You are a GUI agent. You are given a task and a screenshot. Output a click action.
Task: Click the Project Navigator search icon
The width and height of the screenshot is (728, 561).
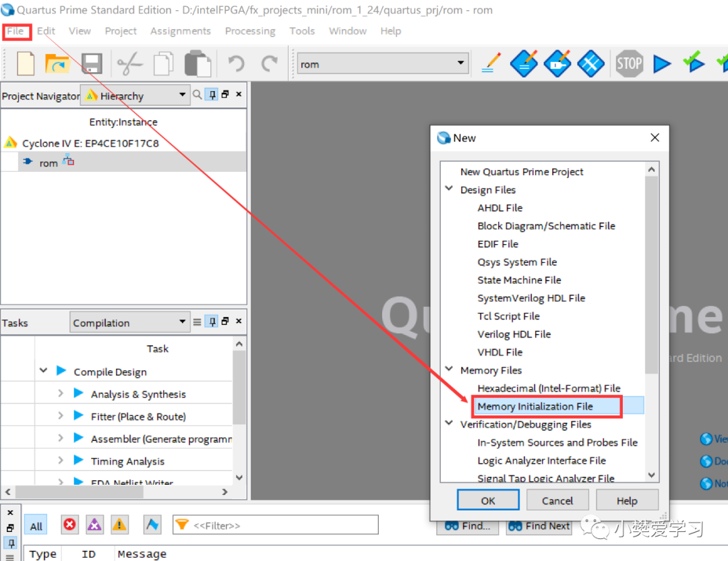click(x=198, y=94)
